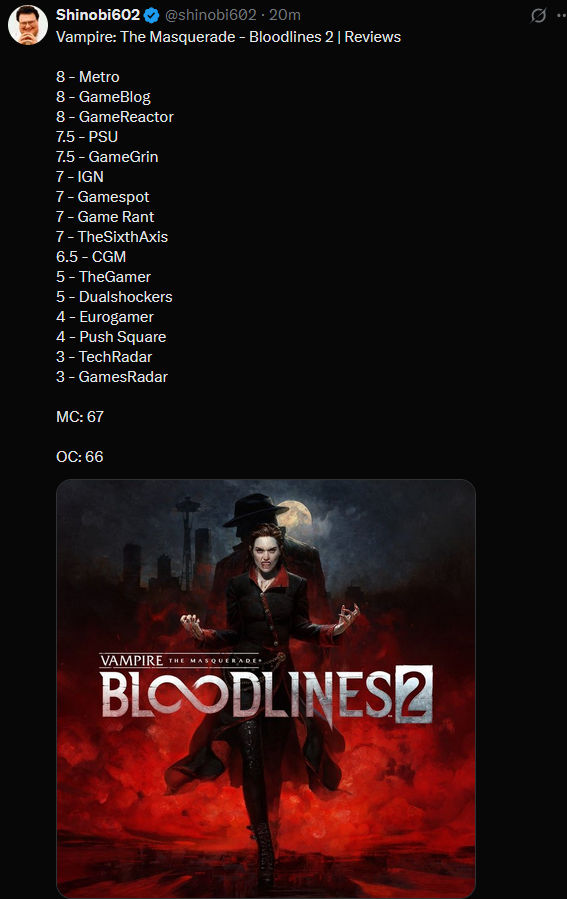
Task: Click the '6.5 - CGM' score line
Action: (x=91, y=257)
